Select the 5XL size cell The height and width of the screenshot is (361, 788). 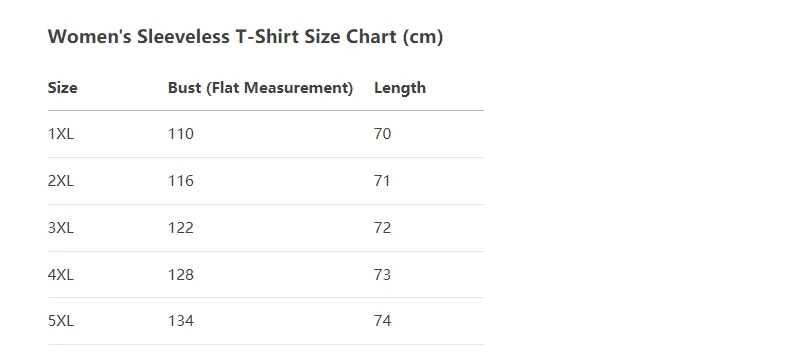[x=61, y=321]
